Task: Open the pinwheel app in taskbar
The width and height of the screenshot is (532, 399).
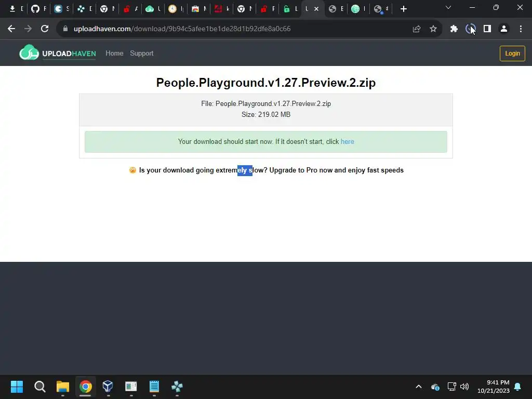Action: coord(177,387)
